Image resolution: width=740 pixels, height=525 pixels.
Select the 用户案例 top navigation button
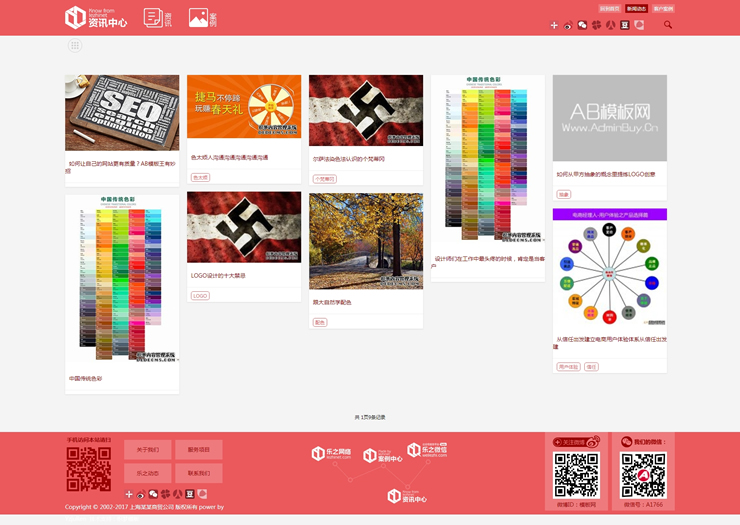pyautogui.click(x=663, y=8)
